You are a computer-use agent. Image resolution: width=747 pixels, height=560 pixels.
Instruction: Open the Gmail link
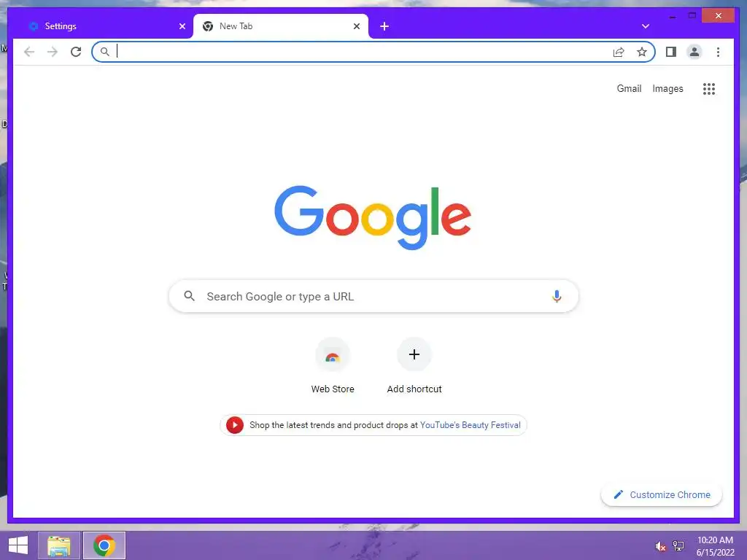click(629, 88)
